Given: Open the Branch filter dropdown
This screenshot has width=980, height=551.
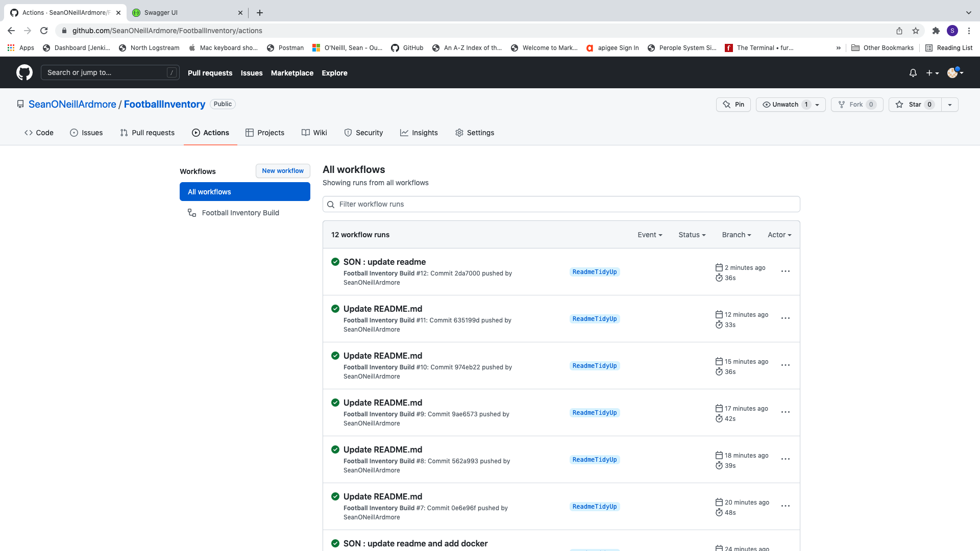Looking at the screenshot, I should point(737,235).
